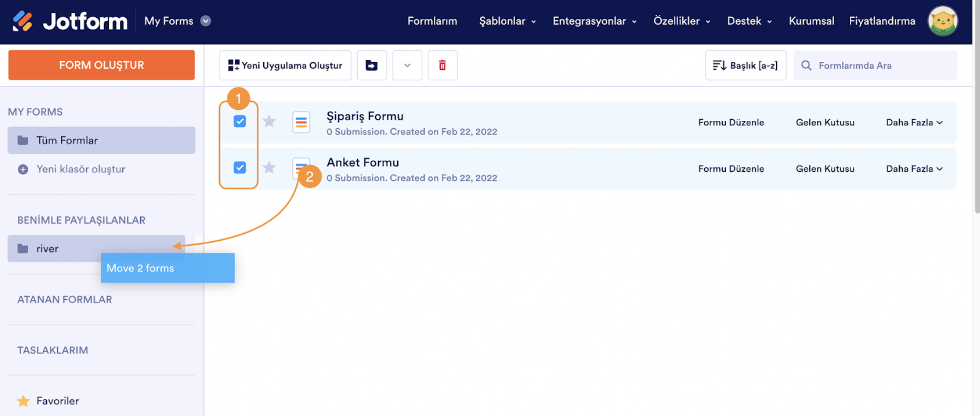
Task: Open Favoriler in the sidebar
Action: tap(58, 401)
